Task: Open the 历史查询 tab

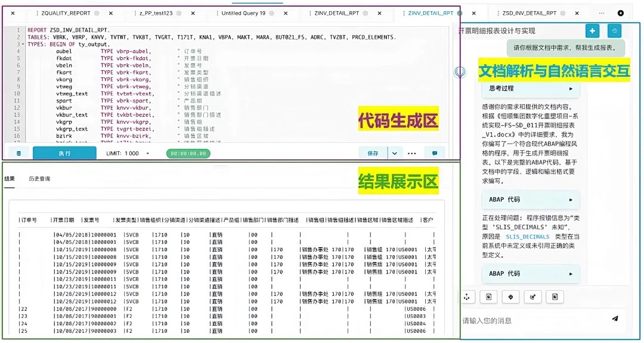Action: coord(39,179)
